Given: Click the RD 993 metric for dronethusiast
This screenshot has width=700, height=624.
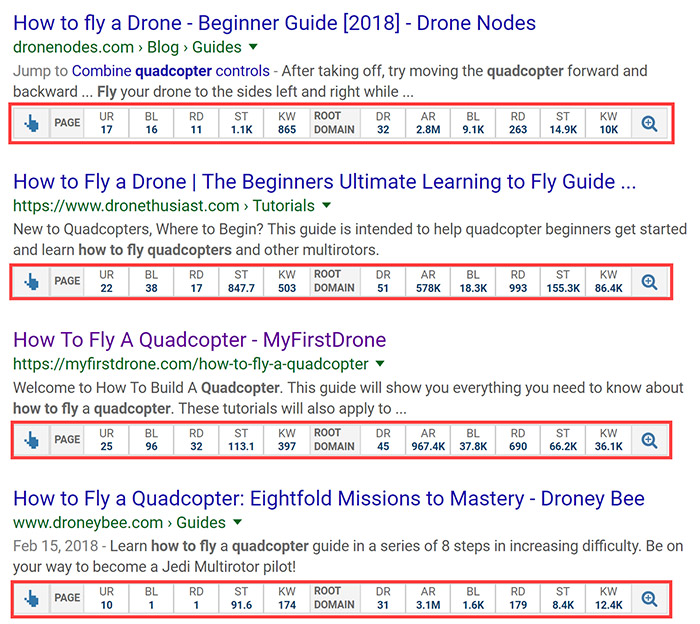Looking at the screenshot, I should click(x=518, y=281).
